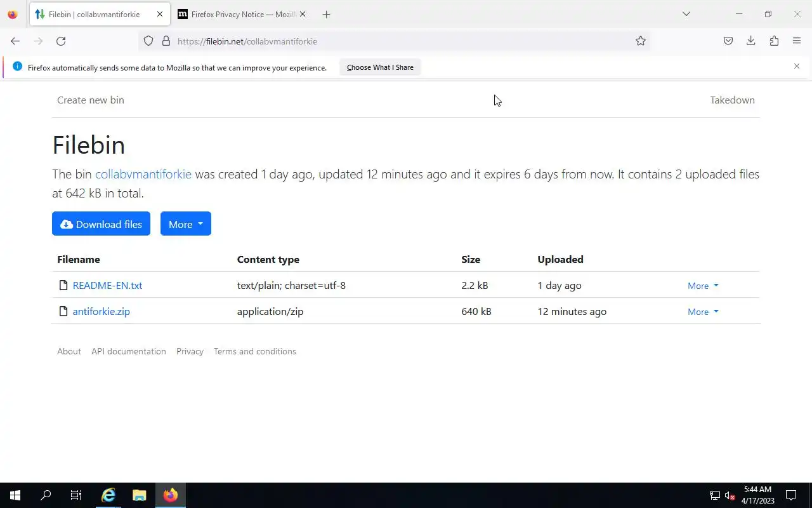Click the file icon beside README-EN.txt
Viewport: 812px width, 508px height.
(63, 285)
